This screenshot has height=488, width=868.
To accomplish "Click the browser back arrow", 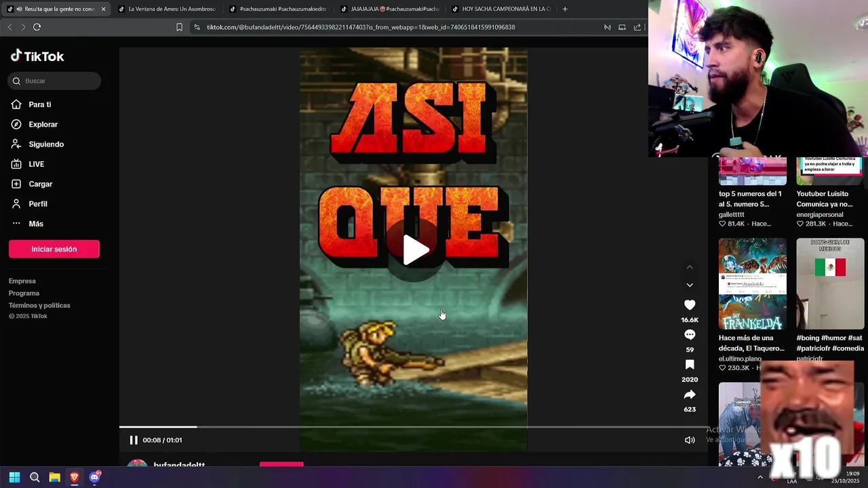I will (9, 27).
